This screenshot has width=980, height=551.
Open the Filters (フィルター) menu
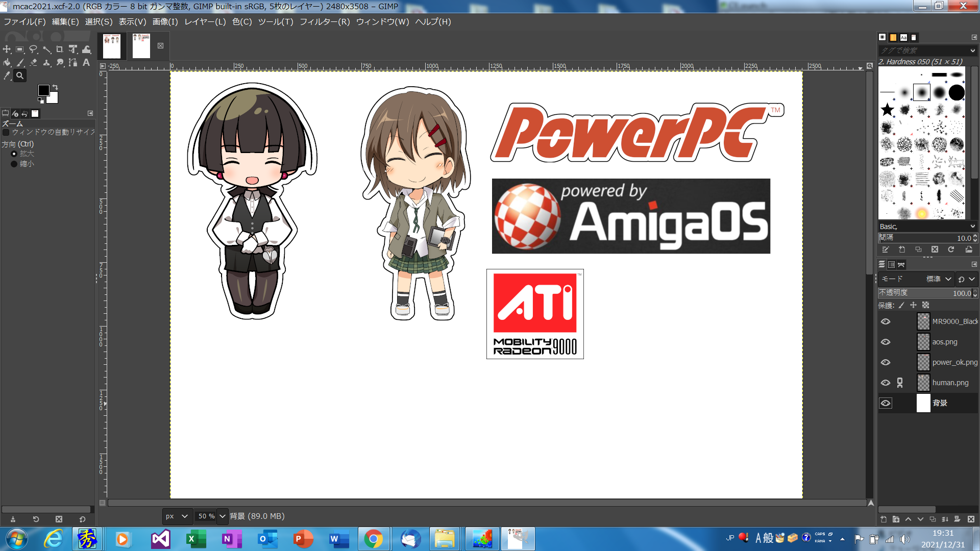point(325,22)
